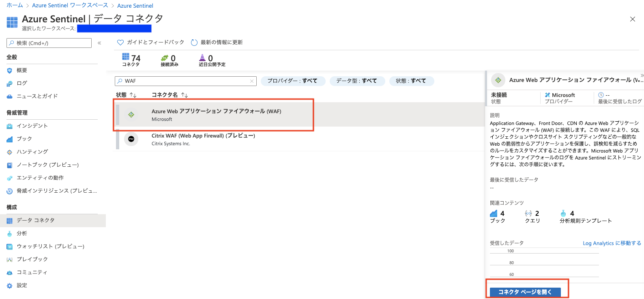The height and width of the screenshot is (299, 644).
Task: Click コネクタ ページを開く button
Action: 525,292
